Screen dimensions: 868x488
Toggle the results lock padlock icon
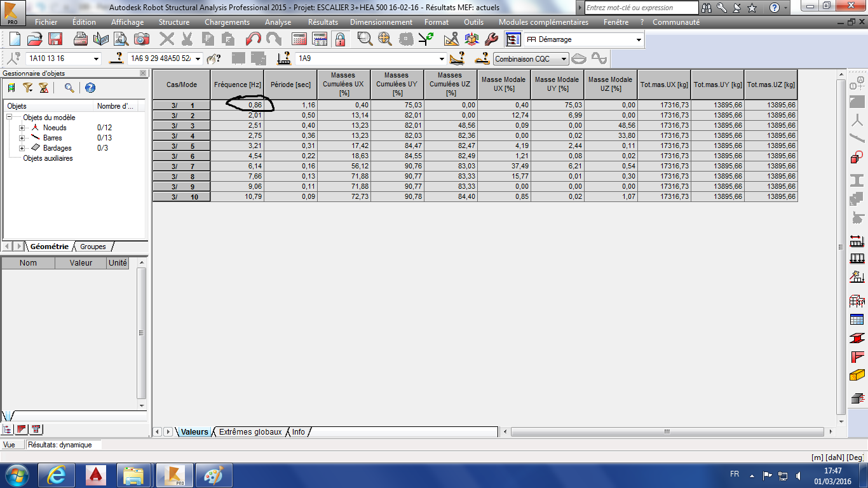341,39
